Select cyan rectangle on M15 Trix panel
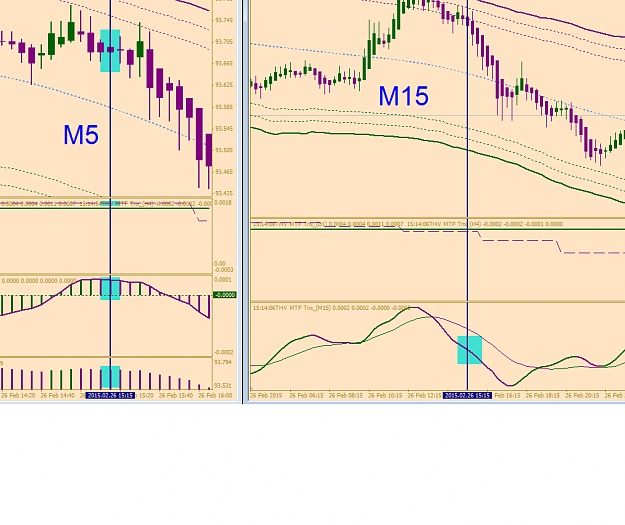The image size is (625, 525). (x=470, y=350)
